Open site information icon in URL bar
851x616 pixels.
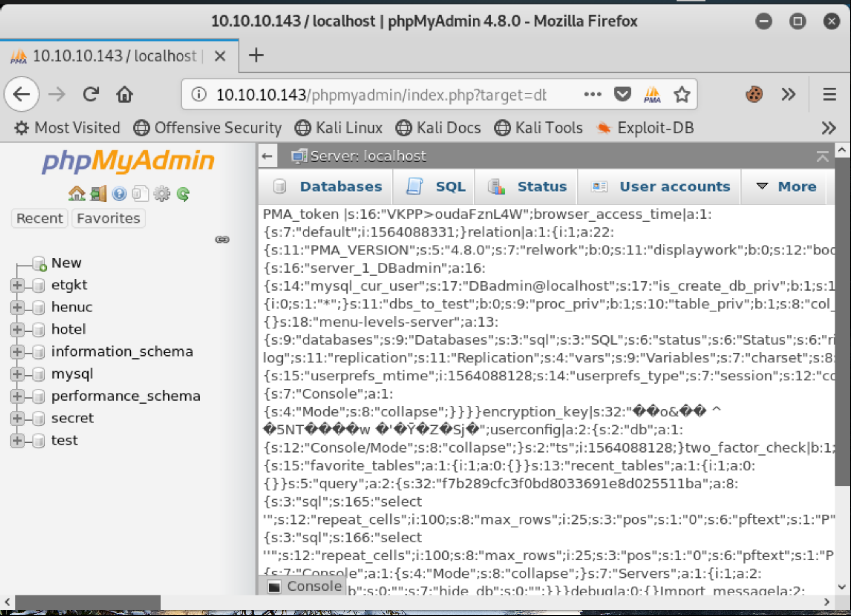click(199, 94)
